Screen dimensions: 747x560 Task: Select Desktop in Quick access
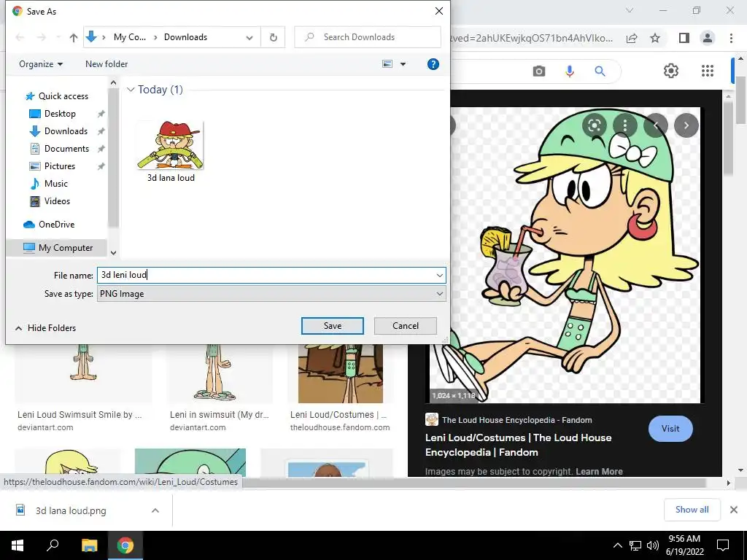[60, 114]
